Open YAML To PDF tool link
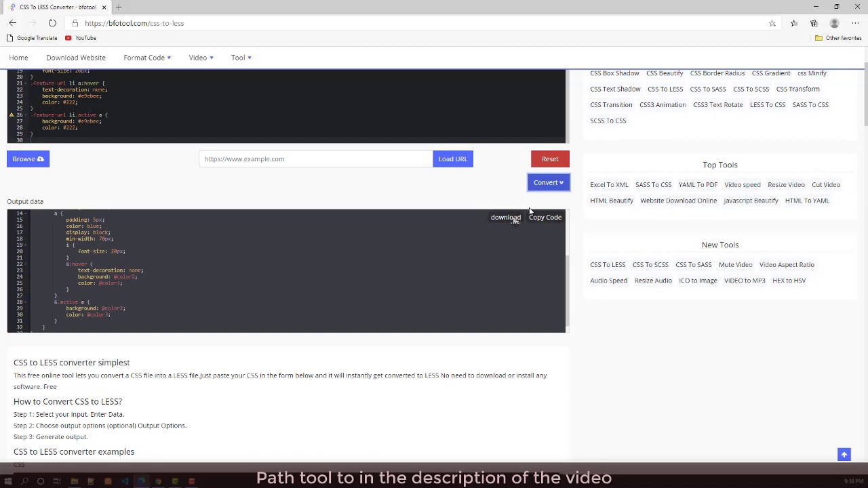The image size is (868, 488). pyautogui.click(x=698, y=184)
